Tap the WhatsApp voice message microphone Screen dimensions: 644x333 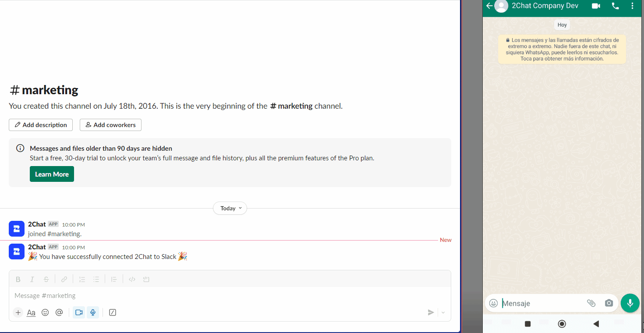tap(630, 303)
